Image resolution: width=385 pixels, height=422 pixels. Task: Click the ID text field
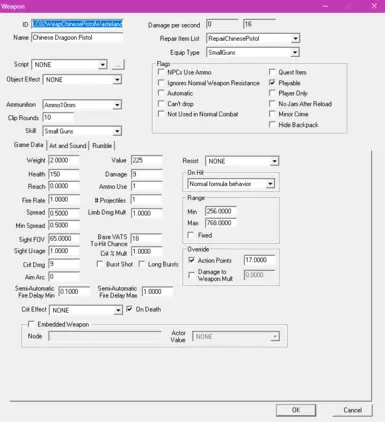pyautogui.click(x=77, y=24)
